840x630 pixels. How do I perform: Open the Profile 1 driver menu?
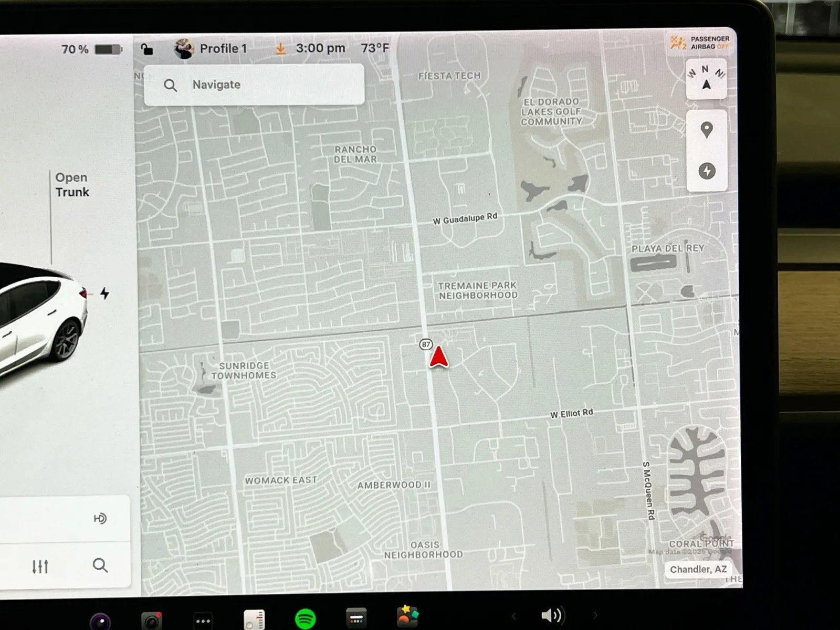(211, 49)
